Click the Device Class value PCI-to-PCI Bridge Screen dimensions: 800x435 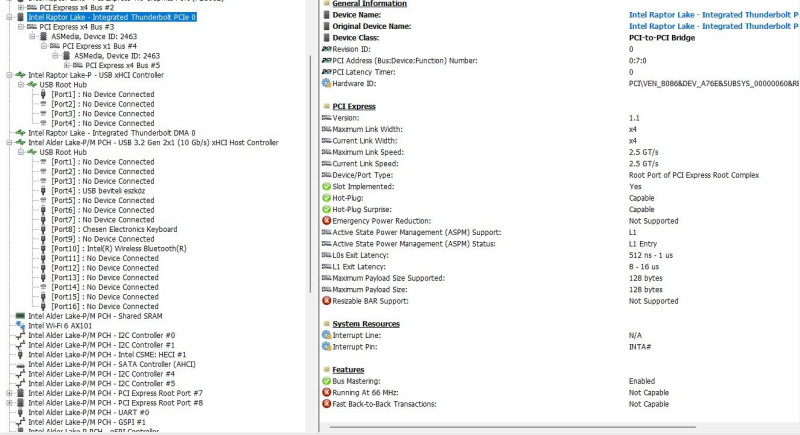[x=662, y=38]
